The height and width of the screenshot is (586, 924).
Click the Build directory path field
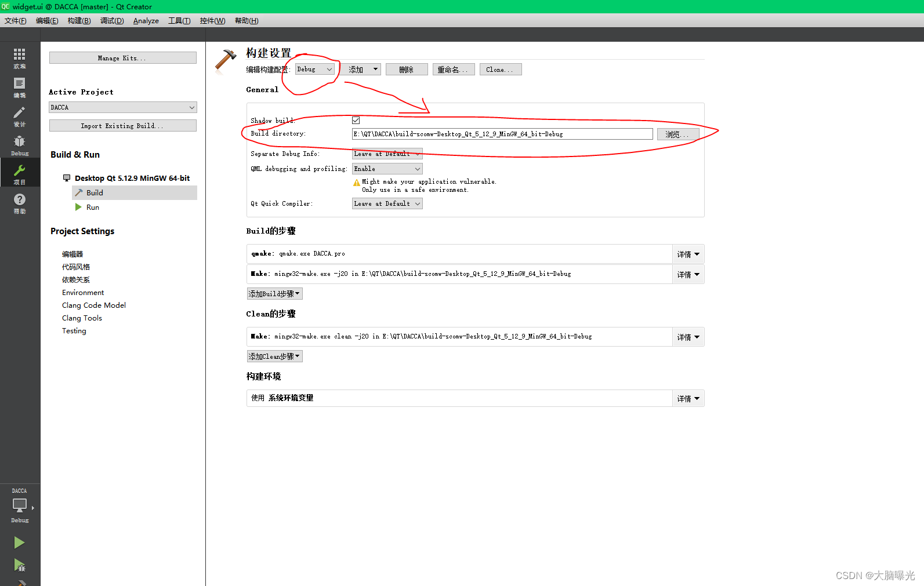[502, 134]
